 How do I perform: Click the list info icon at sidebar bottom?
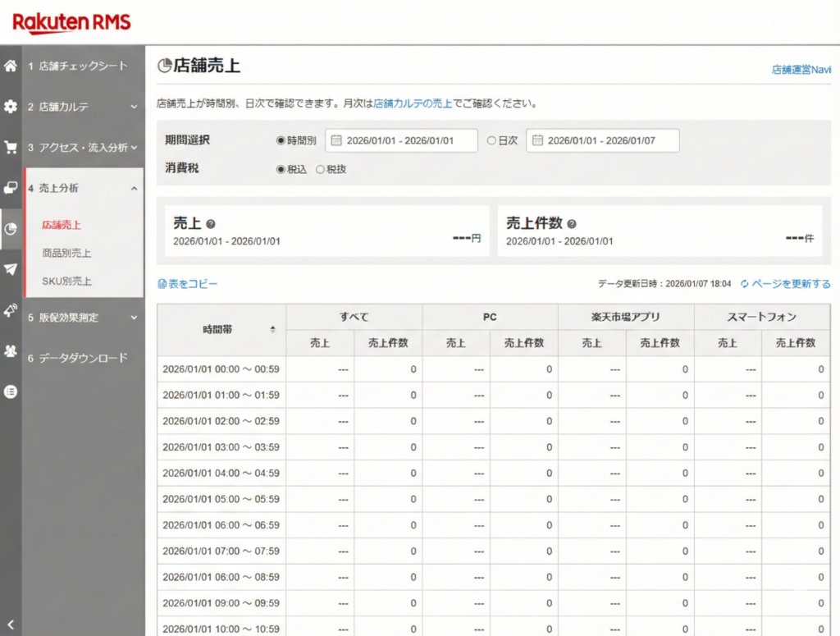10,391
